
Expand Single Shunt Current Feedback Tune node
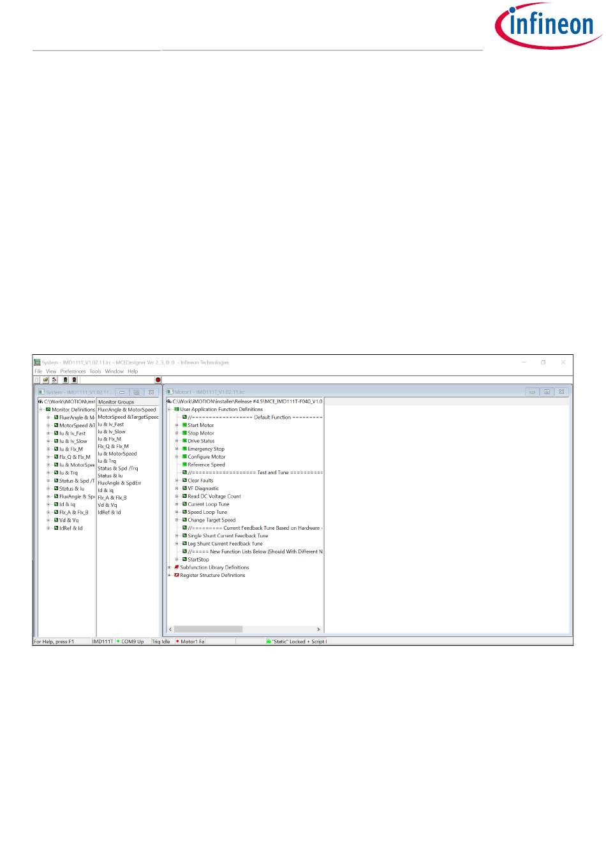pyautogui.click(x=177, y=536)
